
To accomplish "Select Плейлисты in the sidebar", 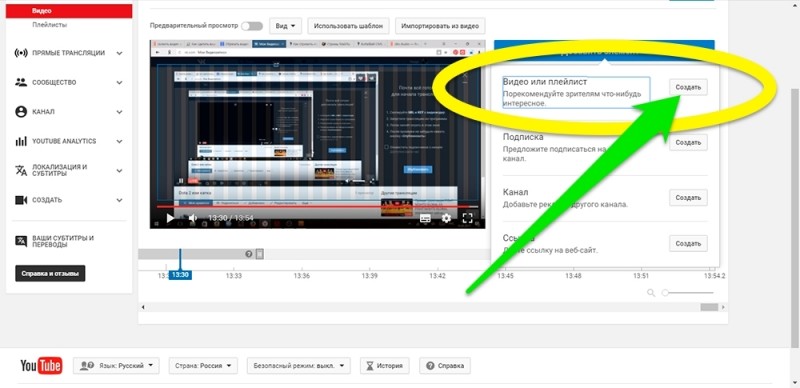I will 49,25.
